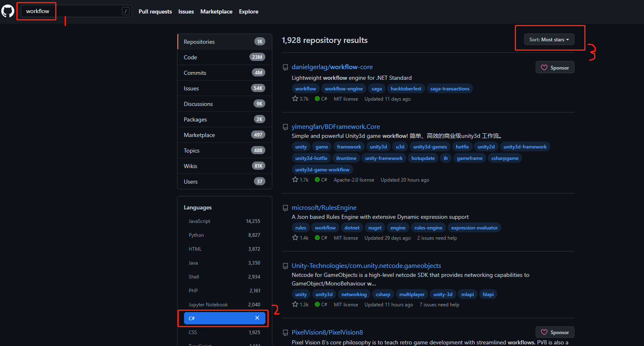This screenshot has height=346, width=644.
Task: Open the unity3d-framework topic tag
Action: click(525, 147)
